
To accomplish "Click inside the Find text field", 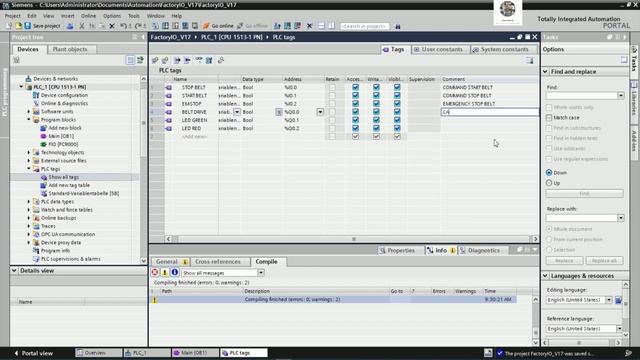I will pyautogui.click(x=582, y=96).
